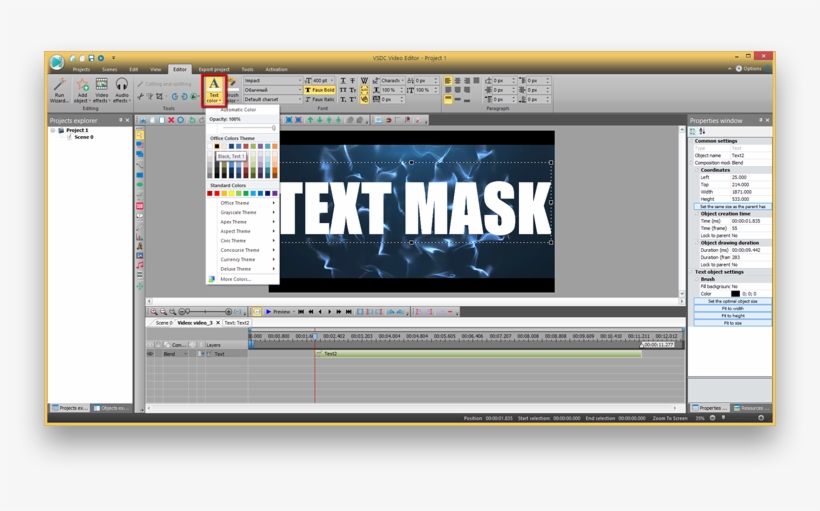This screenshot has width=820, height=511.
Task: Choose More Colors... in color menu
Action: click(x=243, y=279)
